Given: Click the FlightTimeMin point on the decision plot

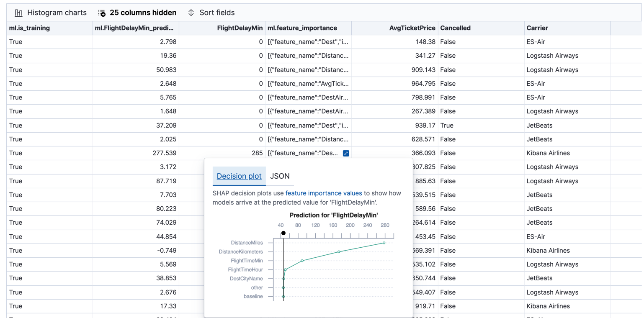Looking at the screenshot, I should 302,260.
